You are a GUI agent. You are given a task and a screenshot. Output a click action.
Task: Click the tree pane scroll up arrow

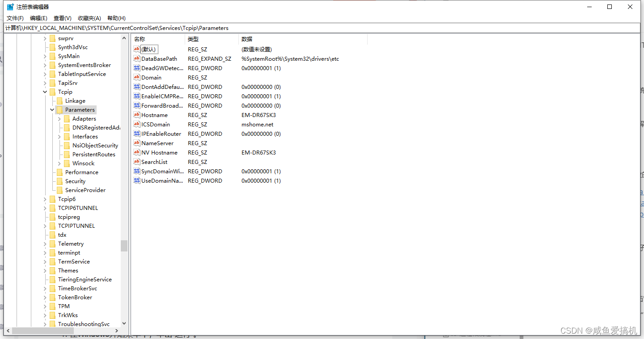pyautogui.click(x=124, y=38)
